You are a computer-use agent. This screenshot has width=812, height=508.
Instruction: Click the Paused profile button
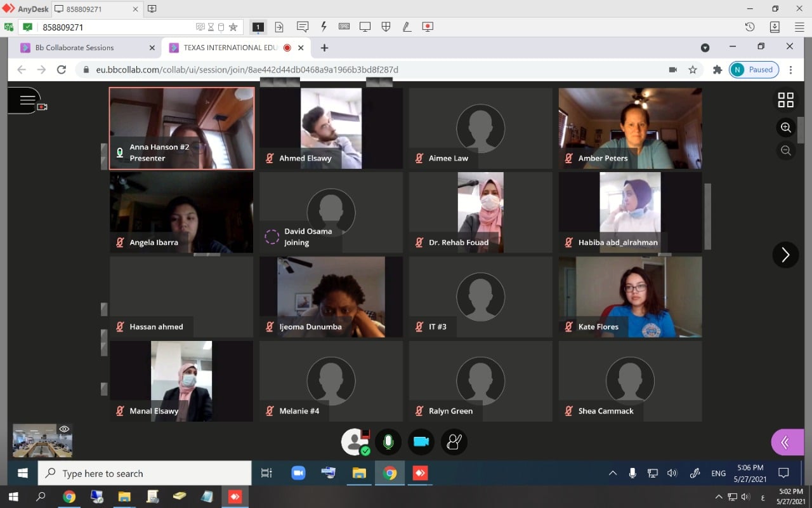pos(754,70)
